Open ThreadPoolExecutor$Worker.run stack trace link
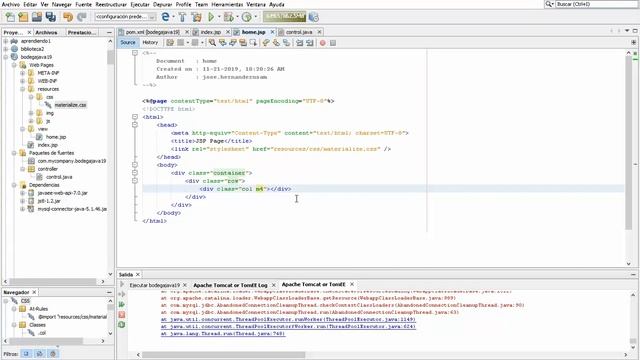 pos(288,326)
